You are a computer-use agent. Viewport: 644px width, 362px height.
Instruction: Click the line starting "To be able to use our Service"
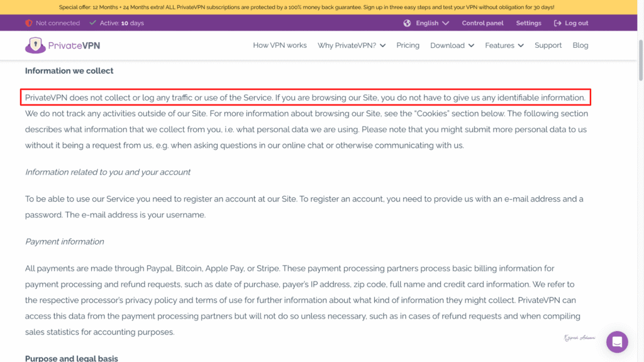click(304, 199)
